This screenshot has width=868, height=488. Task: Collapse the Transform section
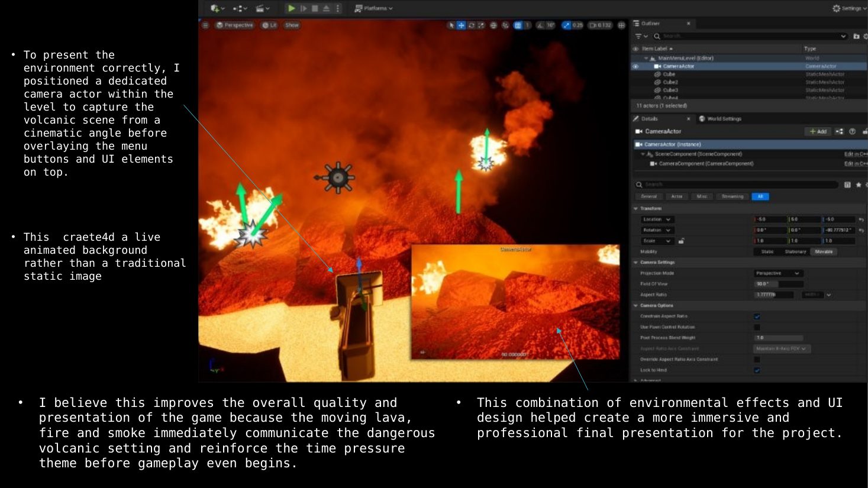point(636,209)
